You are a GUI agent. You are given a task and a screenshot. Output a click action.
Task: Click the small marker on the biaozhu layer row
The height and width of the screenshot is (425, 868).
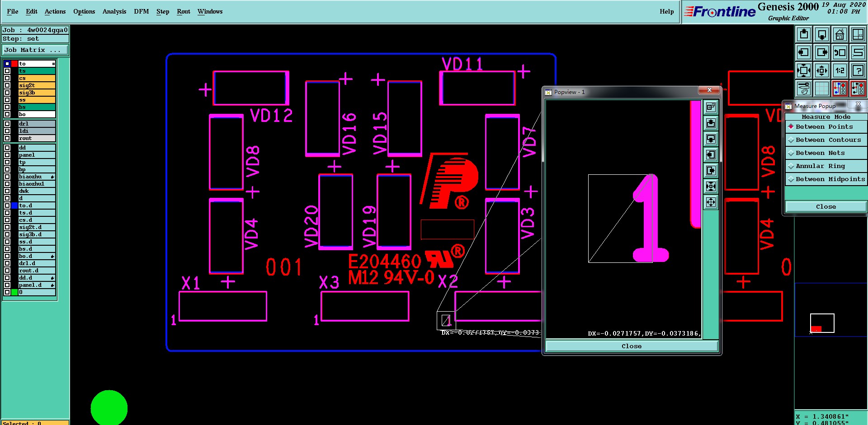pyautogui.click(x=52, y=177)
